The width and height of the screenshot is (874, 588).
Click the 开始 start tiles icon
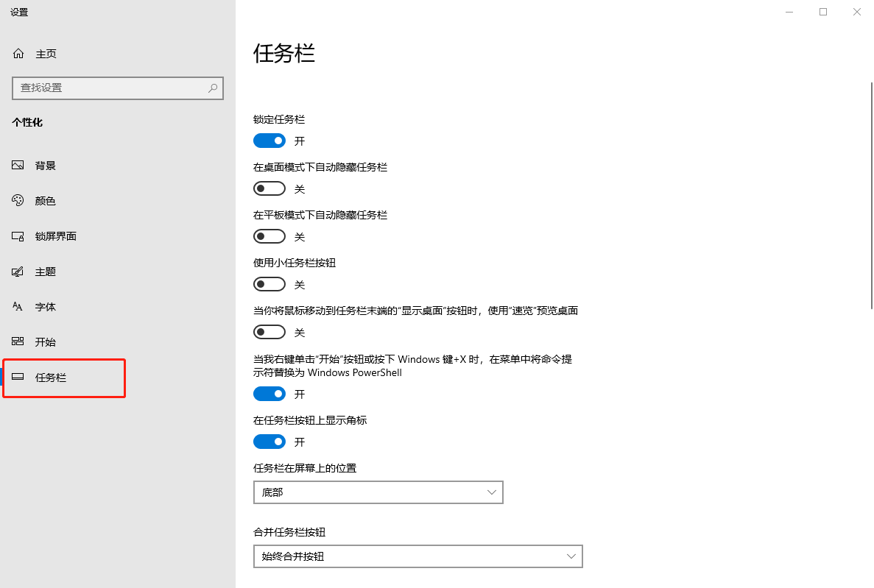click(x=18, y=342)
